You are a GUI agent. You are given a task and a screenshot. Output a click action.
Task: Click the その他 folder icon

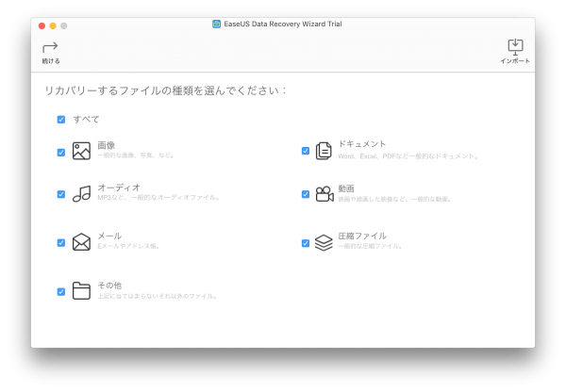pyautogui.click(x=81, y=290)
